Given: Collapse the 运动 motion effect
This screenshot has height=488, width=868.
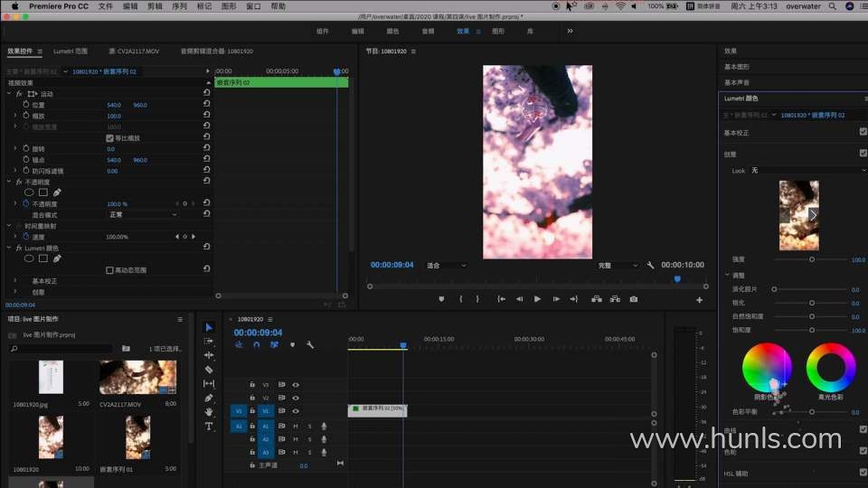Looking at the screenshot, I should tap(9, 93).
